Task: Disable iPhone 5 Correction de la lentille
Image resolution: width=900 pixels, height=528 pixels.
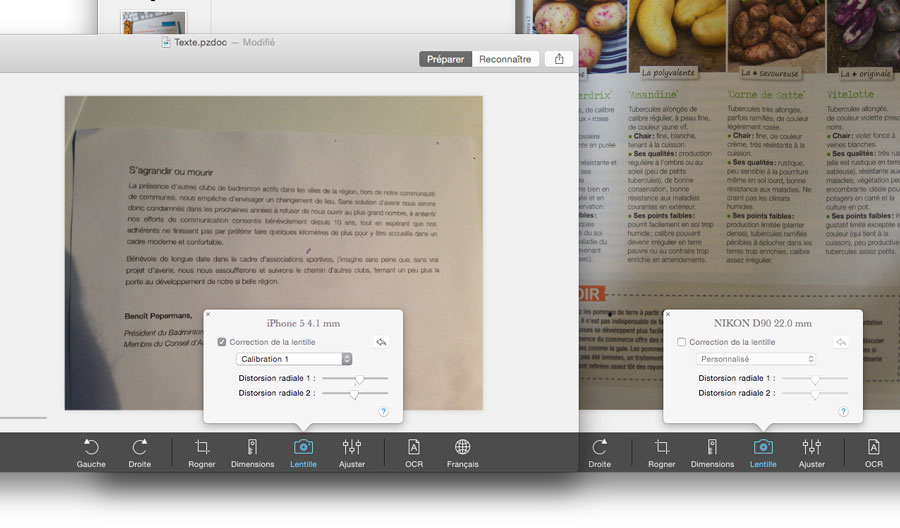Action: [x=222, y=342]
